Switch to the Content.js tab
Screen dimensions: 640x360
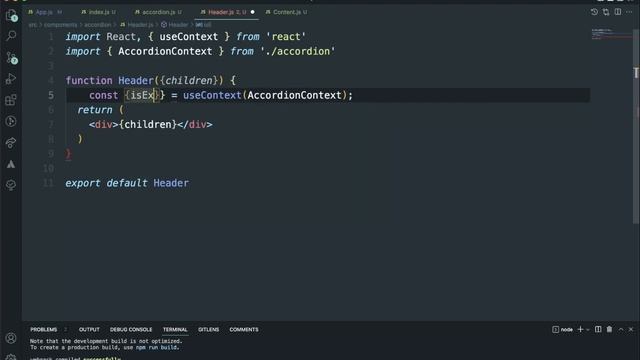(287, 12)
